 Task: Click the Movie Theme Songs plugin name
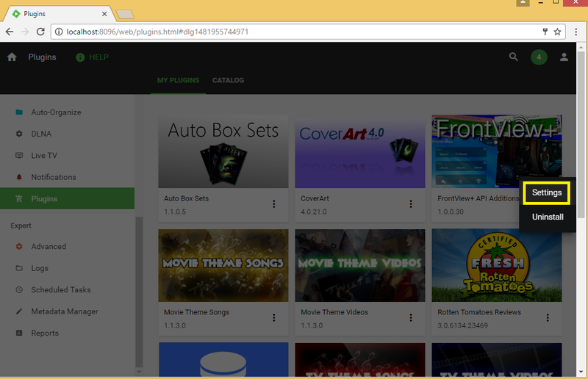pos(196,312)
